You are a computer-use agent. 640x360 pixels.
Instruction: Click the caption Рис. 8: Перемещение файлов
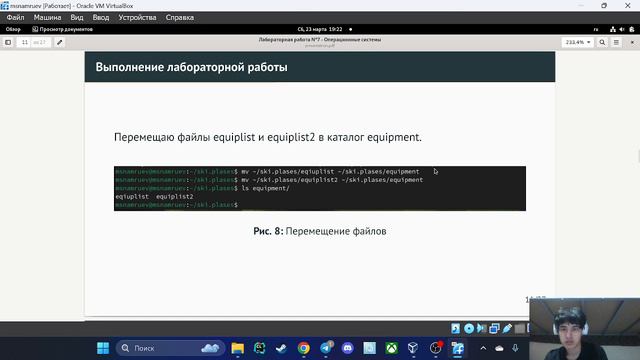click(x=320, y=231)
